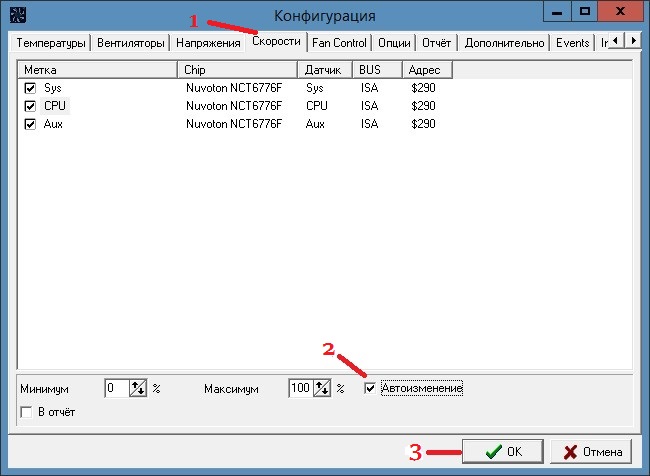Click the Адрес column header

[427, 70]
